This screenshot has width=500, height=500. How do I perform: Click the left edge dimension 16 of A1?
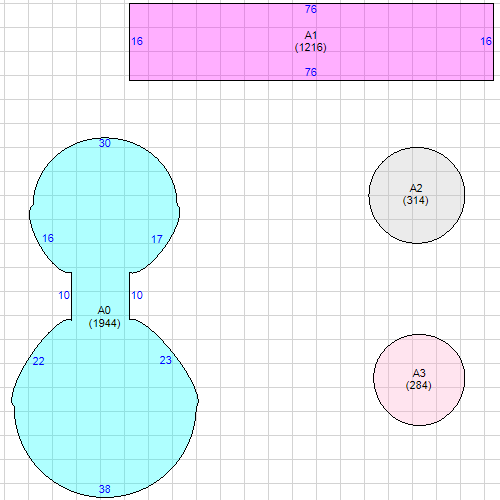(137, 41)
